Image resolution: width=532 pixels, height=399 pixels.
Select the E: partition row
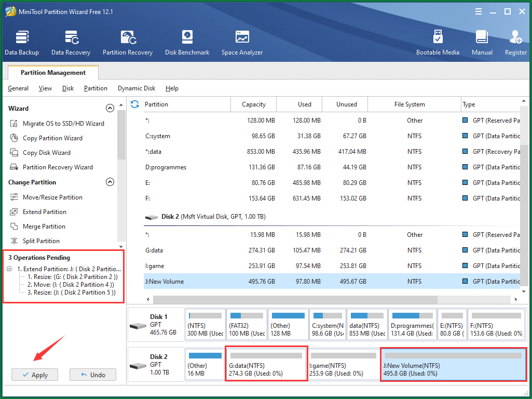click(x=332, y=183)
